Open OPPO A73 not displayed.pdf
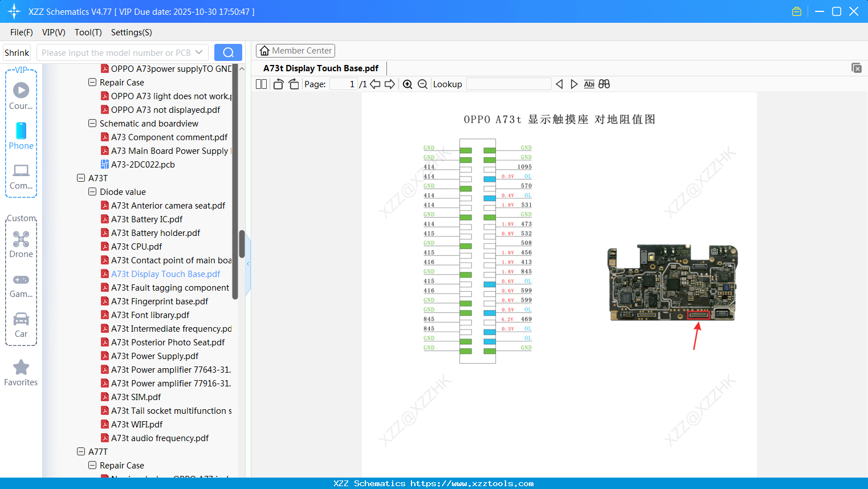The image size is (868, 489). point(160,109)
